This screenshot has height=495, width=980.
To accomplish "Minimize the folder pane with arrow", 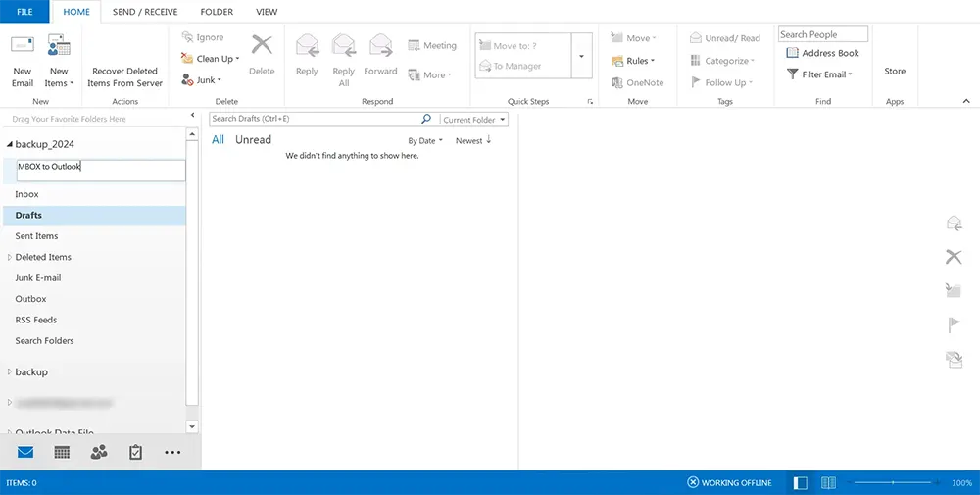I will point(192,115).
